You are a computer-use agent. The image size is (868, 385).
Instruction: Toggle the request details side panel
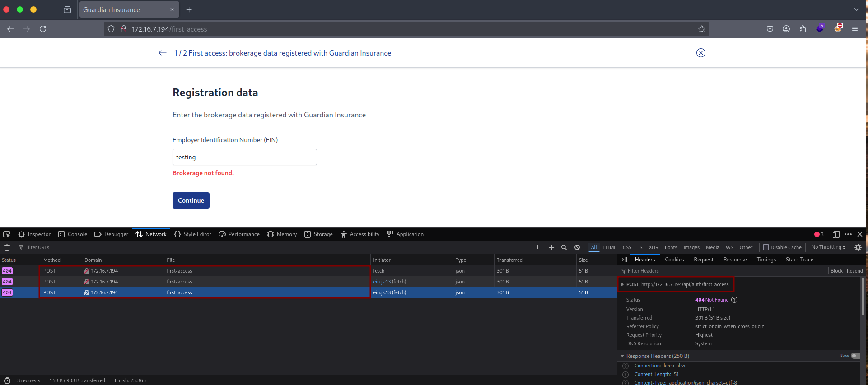[624, 260]
